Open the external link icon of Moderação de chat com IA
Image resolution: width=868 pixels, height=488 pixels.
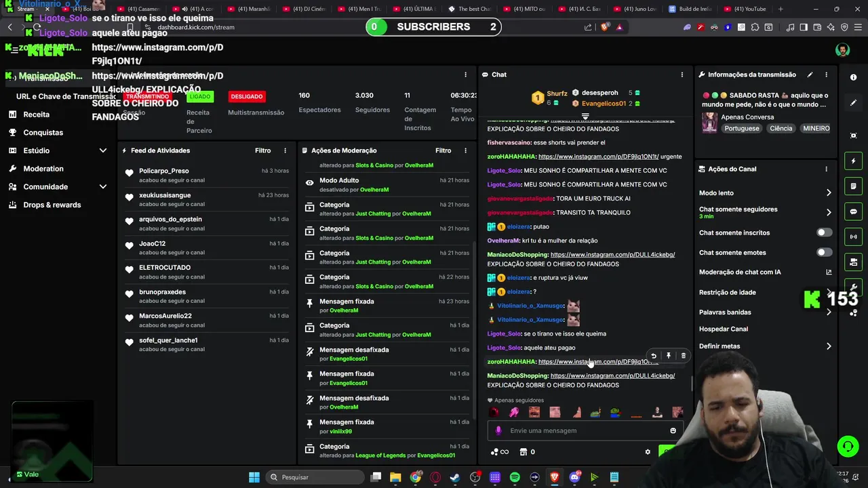point(828,272)
